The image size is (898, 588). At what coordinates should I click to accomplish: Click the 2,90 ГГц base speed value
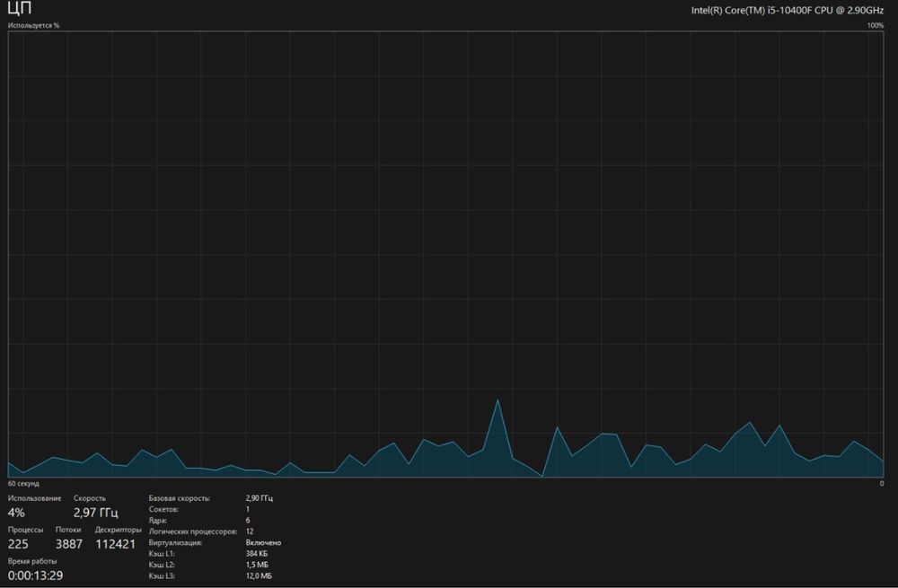tap(259, 499)
